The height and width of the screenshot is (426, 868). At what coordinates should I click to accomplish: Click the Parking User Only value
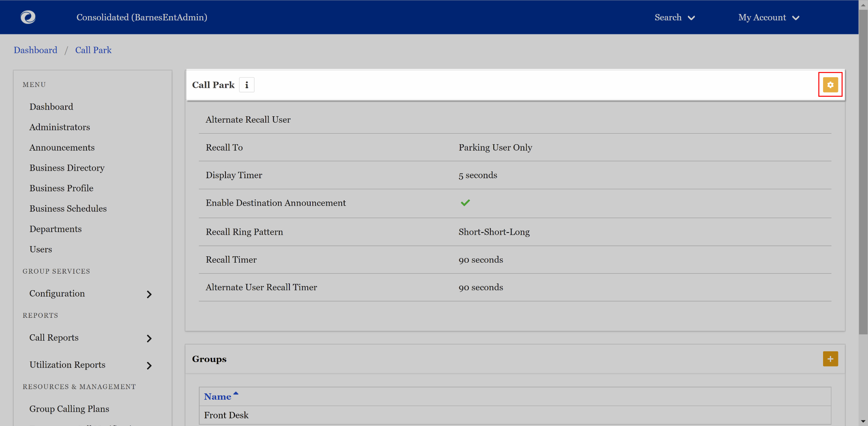click(495, 148)
